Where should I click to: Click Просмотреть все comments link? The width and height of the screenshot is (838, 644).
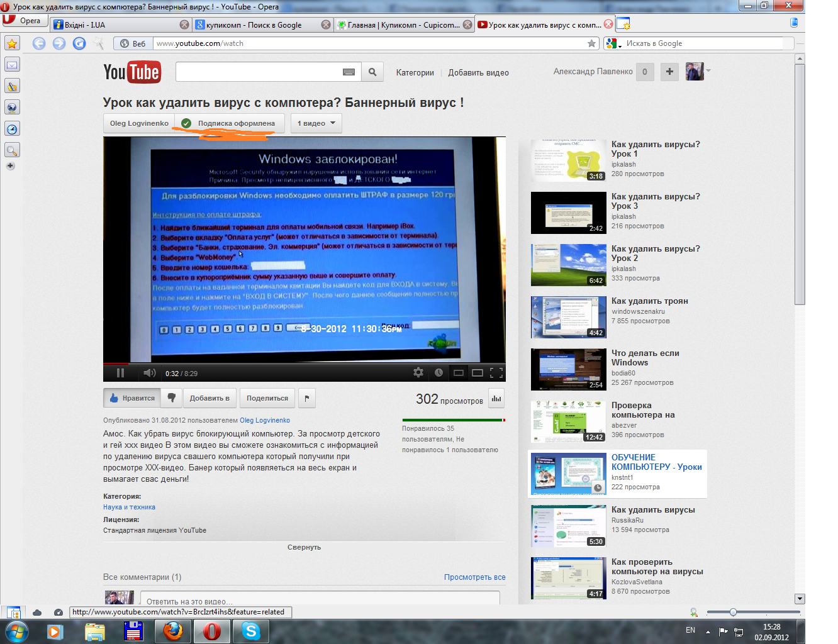pos(475,577)
